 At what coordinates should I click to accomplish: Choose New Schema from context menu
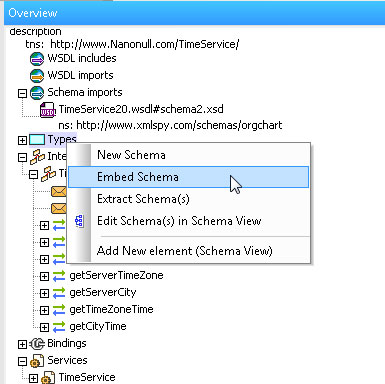pyautogui.click(x=189, y=155)
